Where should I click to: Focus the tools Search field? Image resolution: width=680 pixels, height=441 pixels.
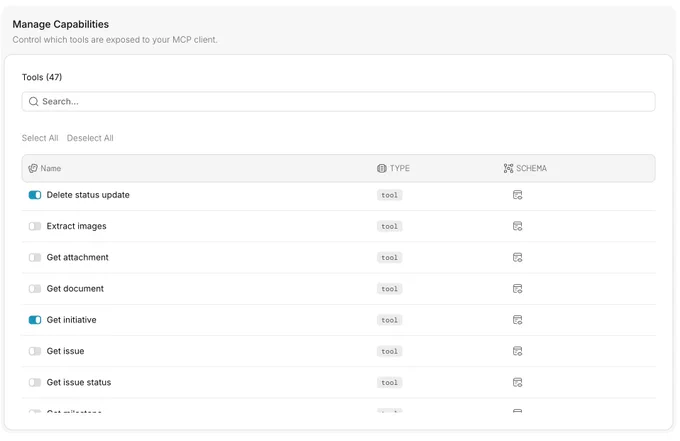coord(338,101)
